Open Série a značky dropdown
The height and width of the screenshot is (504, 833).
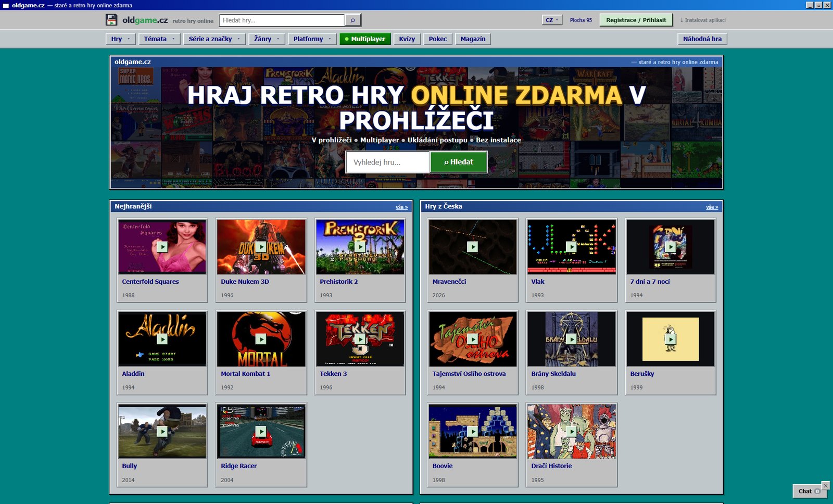214,39
